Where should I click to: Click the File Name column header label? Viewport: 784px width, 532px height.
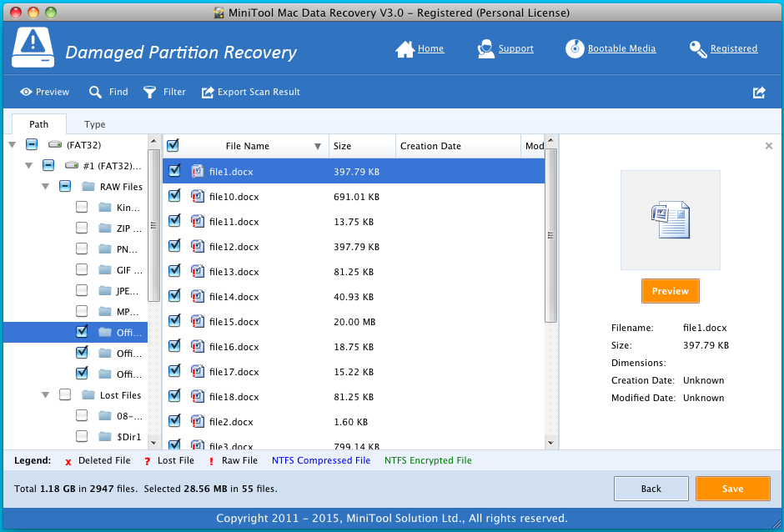point(248,146)
